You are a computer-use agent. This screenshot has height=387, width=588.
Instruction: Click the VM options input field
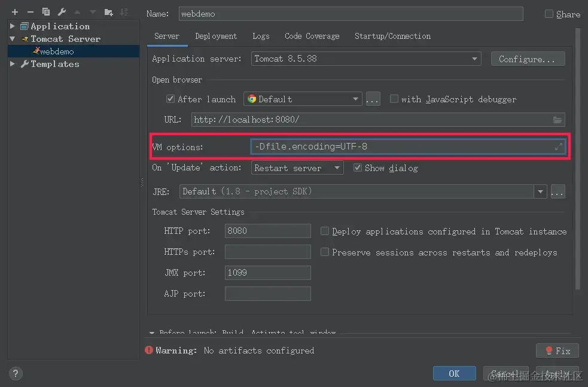[x=407, y=147]
